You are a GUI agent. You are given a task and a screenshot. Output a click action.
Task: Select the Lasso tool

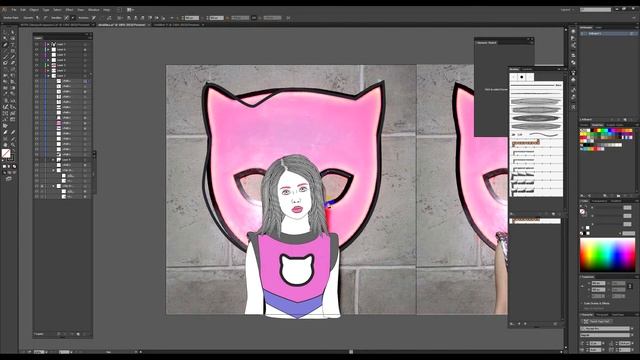coord(13,38)
